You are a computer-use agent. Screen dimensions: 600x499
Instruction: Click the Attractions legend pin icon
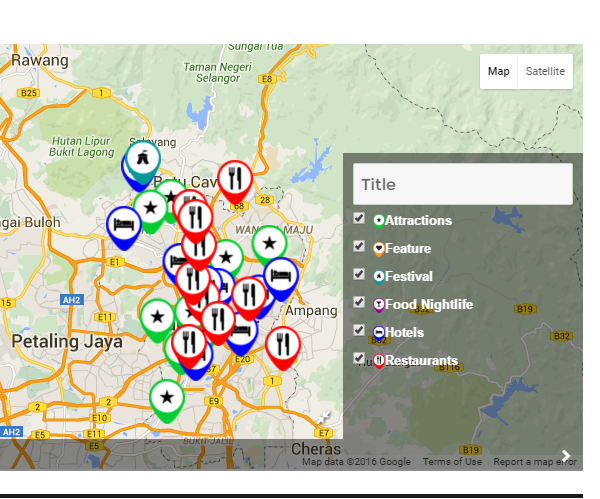pos(379,221)
